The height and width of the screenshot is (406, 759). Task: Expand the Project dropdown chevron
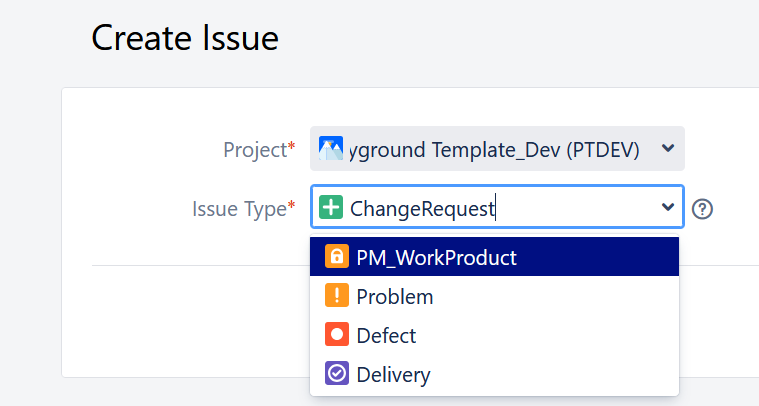coord(668,149)
